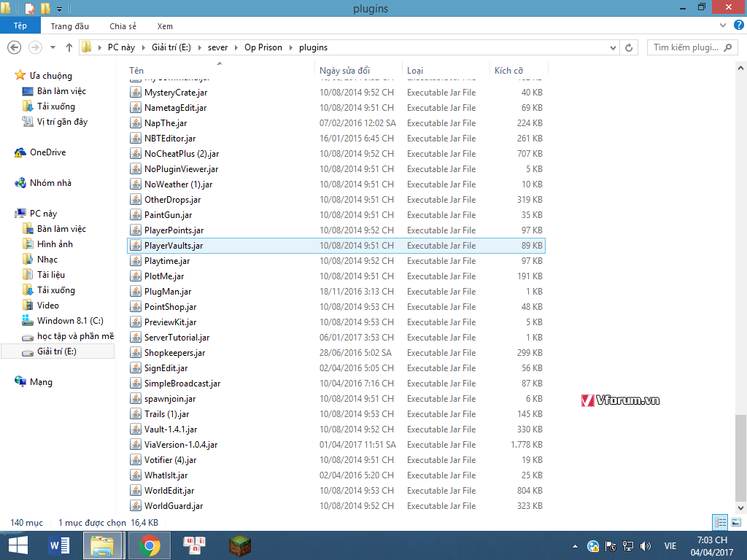The height and width of the screenshot is (560, 747).
Task: Open the Mạng network item
Action: coord(41,382)
